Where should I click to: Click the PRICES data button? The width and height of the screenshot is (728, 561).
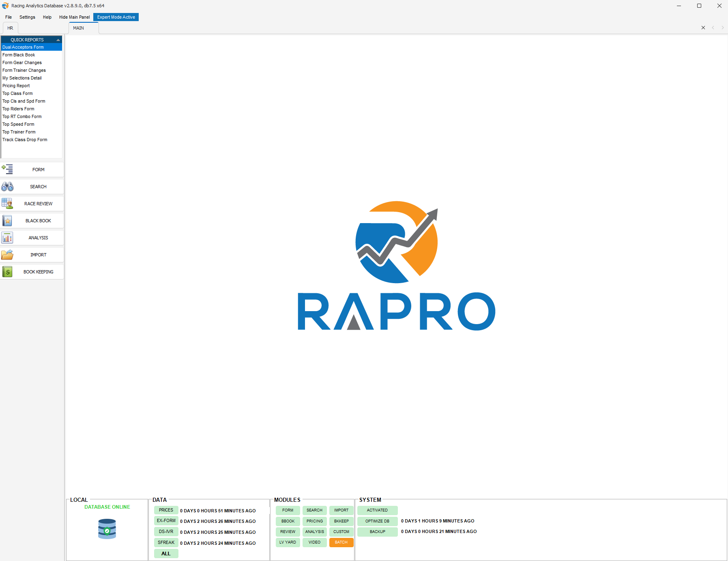coord(166,510)
